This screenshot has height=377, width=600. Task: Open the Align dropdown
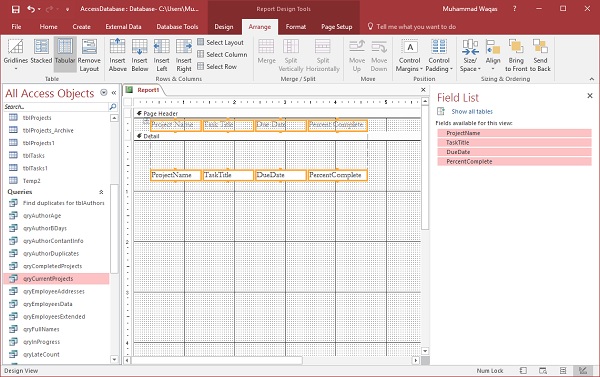coord(493,55)
